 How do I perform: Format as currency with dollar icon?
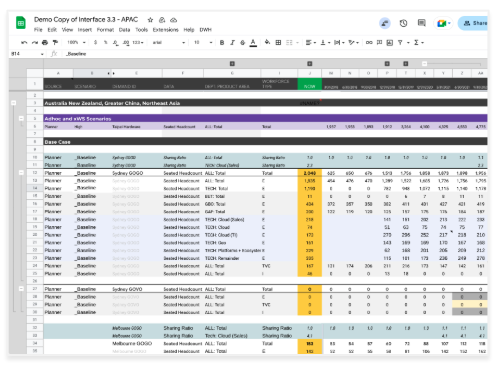tap(96, 43)
